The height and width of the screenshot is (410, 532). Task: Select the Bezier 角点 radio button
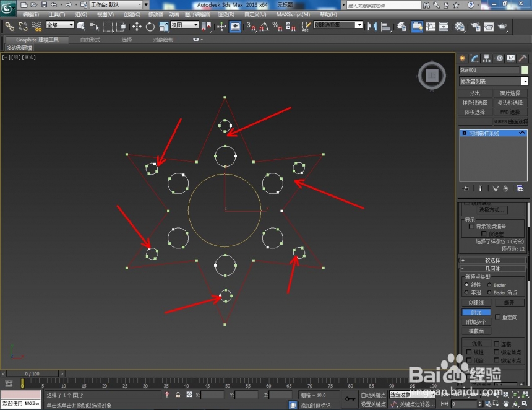[489, 292]
